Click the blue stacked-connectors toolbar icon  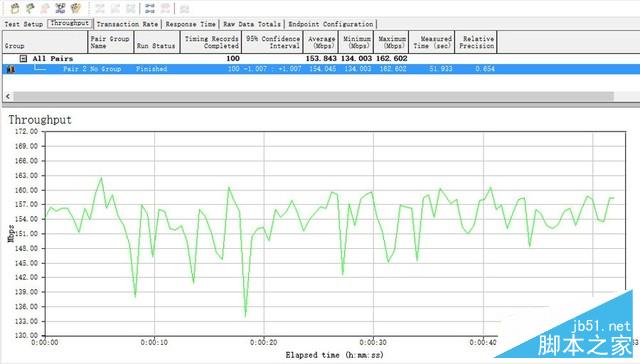click(150, 8)
